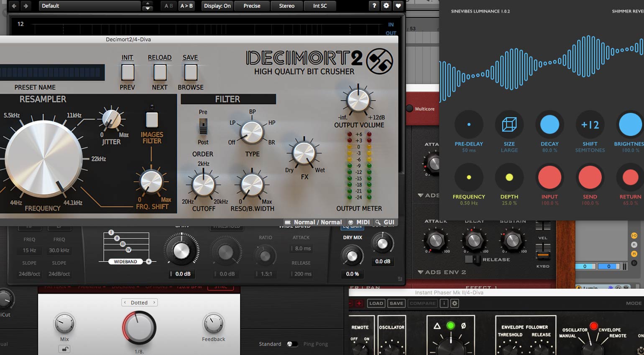Click the help question mark icon

click(374, 6)
